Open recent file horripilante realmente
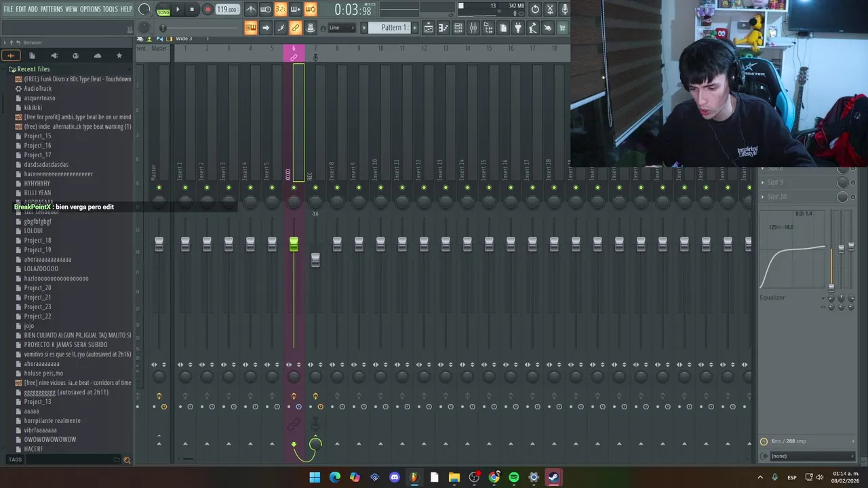 click(x=52, y=421)
